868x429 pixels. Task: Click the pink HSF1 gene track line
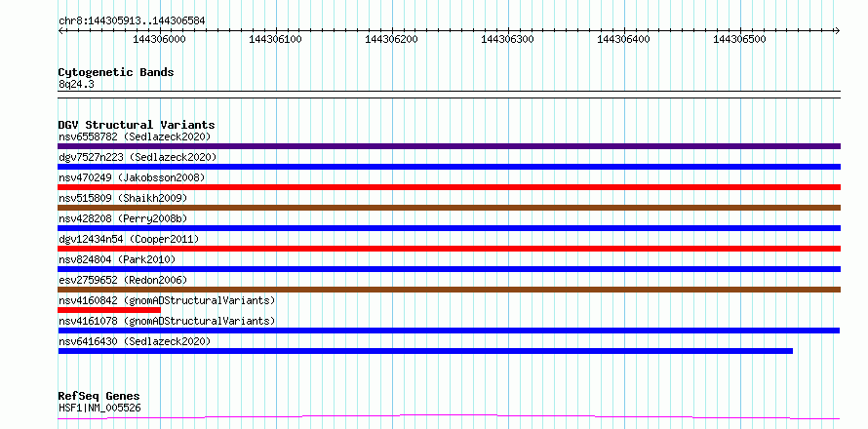449,416
